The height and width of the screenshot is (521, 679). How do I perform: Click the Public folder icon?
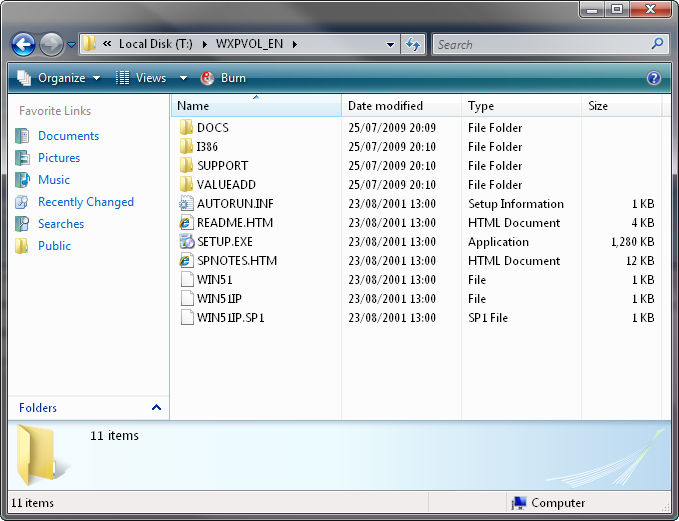[22, 246]
